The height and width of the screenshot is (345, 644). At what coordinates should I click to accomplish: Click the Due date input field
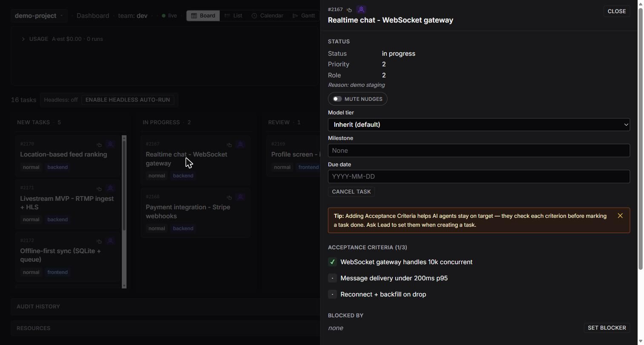[479, 177]
